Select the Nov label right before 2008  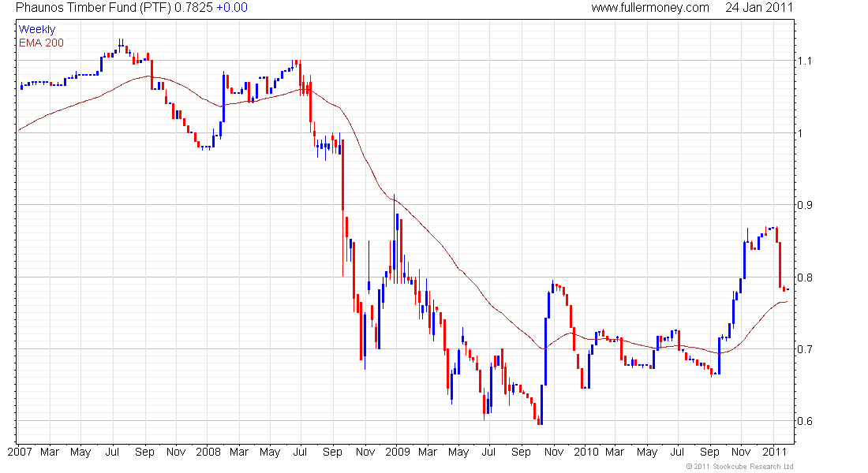[176, 452]
